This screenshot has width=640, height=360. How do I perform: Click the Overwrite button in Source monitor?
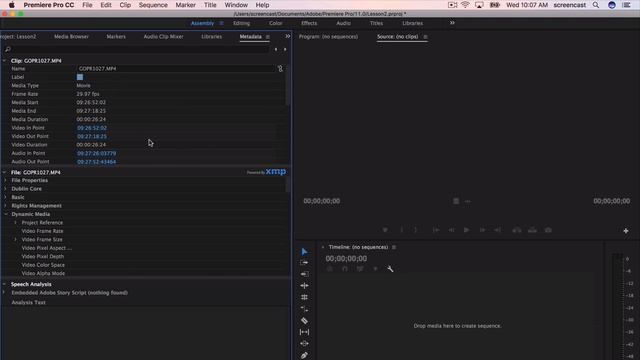[532, 230]
